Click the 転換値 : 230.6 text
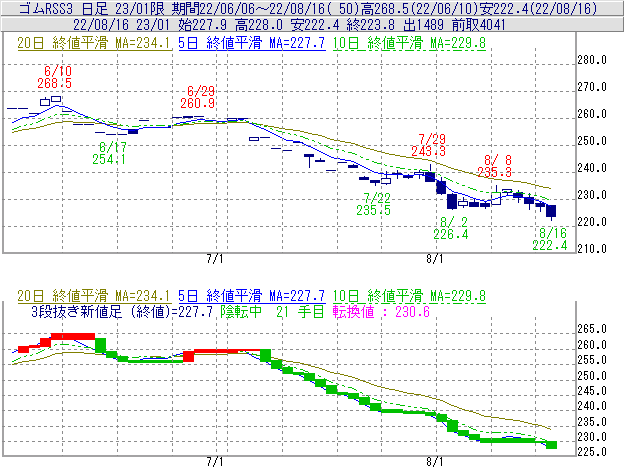624x475 pixels. (x=382, y=311)
